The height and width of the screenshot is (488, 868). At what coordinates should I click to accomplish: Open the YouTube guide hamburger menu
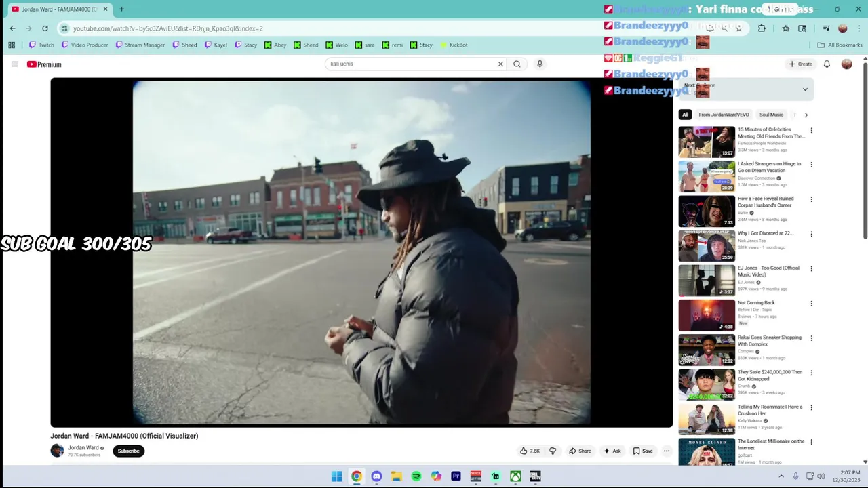click(x=14, y=64)
